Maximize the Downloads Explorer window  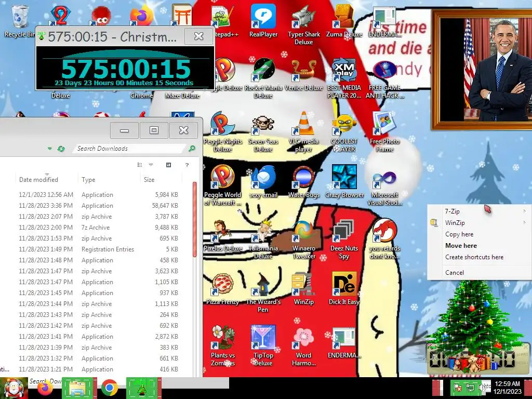click(x=154, y=130)
